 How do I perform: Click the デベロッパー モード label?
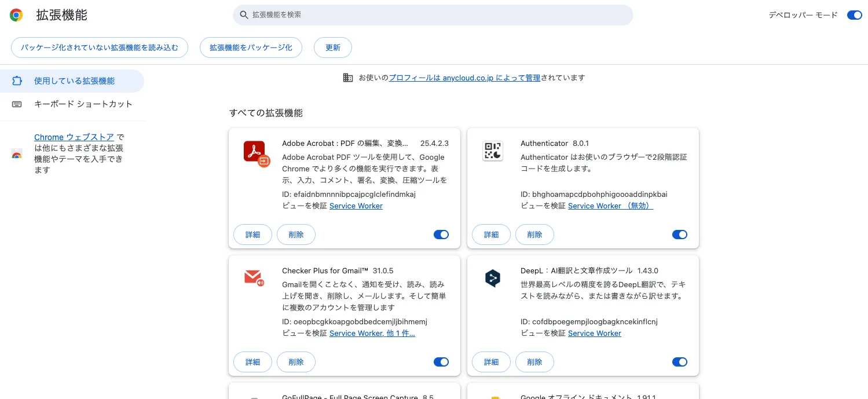[x=803, y=15]
